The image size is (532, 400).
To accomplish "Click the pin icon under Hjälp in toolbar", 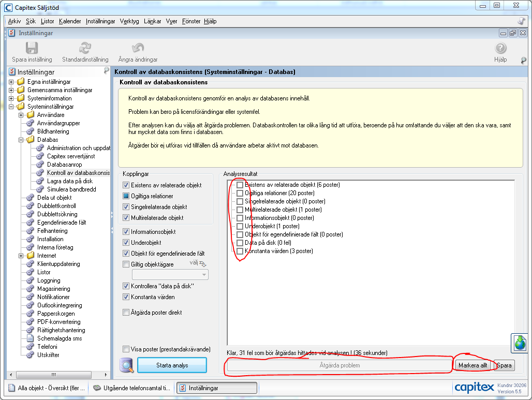I will click(x=524, y=61).
